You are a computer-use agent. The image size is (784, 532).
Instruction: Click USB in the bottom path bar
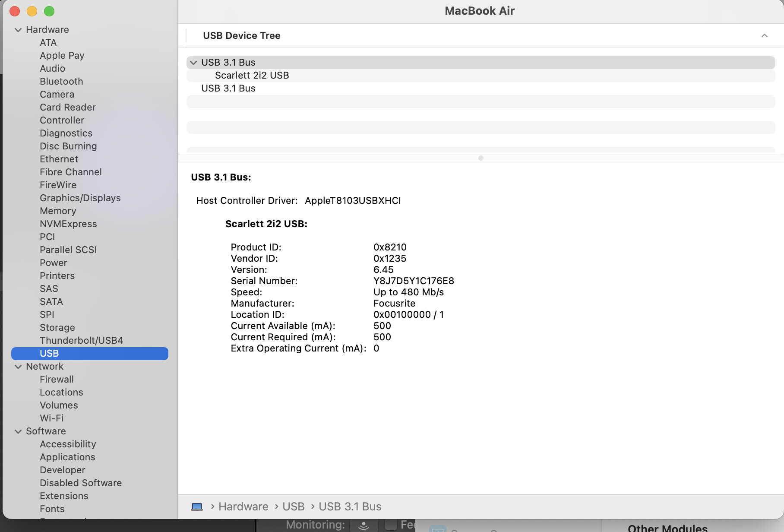[294, 507]
